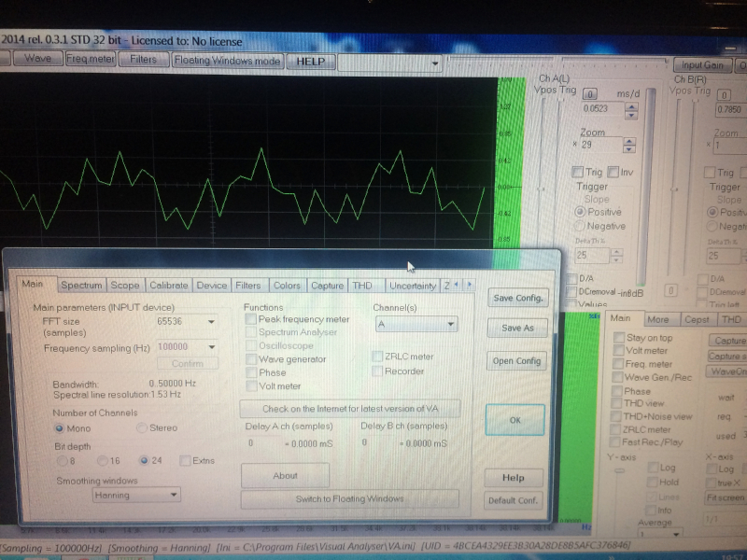Choose 24 bit depth

[144, 460]
